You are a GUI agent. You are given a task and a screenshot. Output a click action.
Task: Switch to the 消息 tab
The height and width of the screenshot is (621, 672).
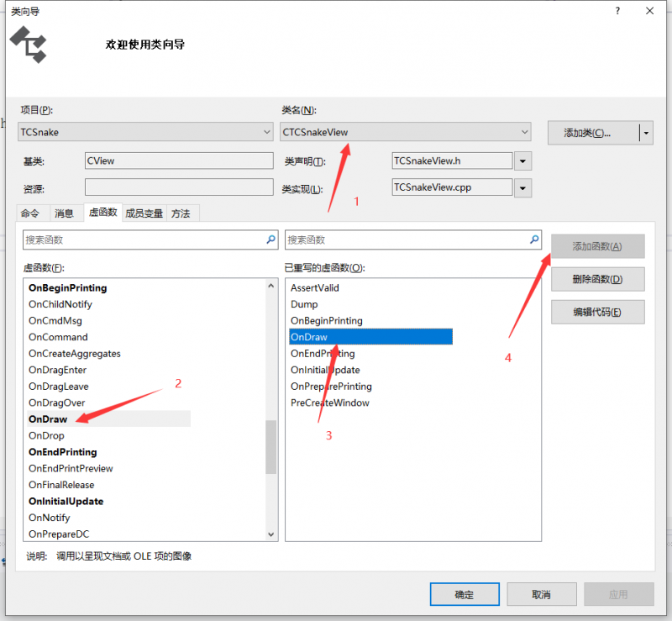[64, 213]
